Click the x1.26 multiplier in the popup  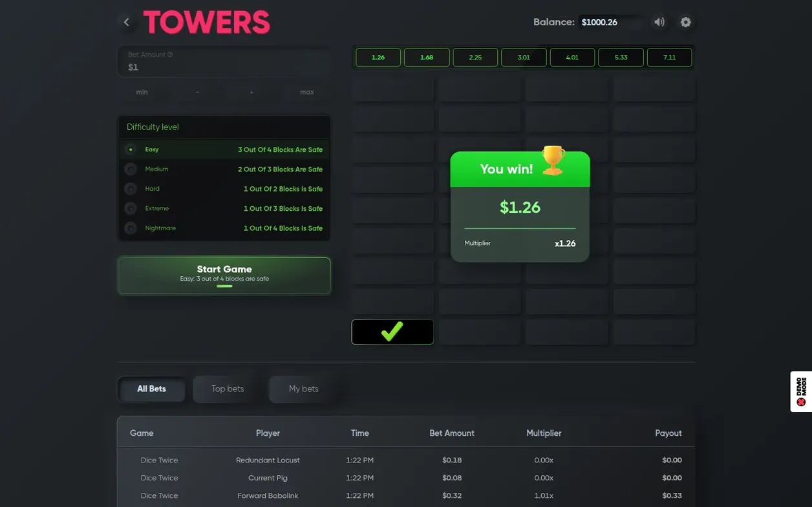pyautogui.click(x=565, y=244)
